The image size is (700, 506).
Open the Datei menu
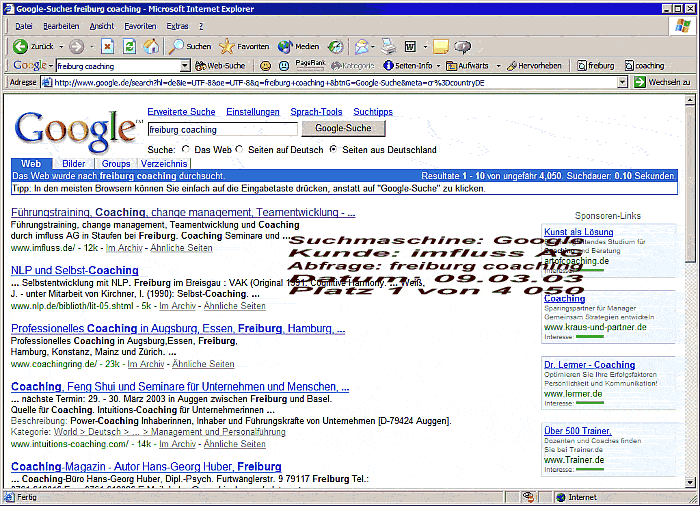click(24, 26)
